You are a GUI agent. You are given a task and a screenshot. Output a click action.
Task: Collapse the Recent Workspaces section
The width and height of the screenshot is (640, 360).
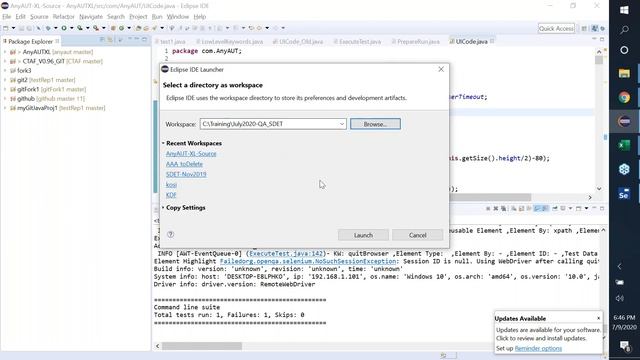pyautogui.click(x=163, y=143)
